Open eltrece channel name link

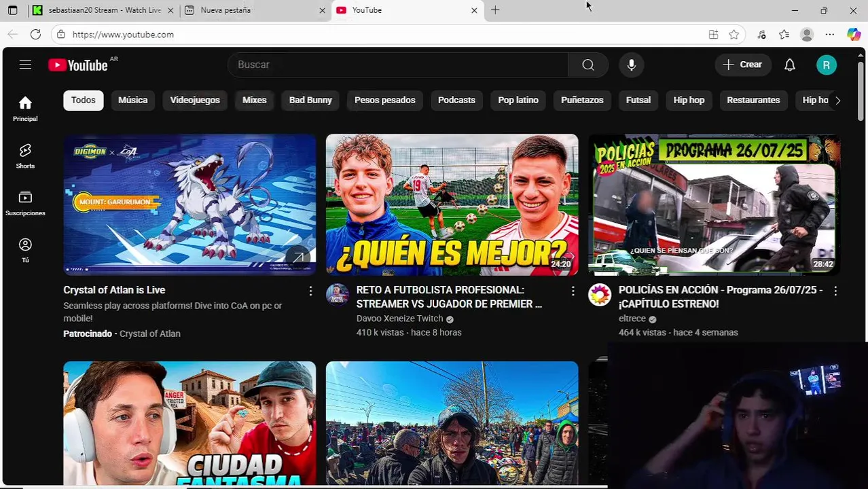(x=632, y=319)
